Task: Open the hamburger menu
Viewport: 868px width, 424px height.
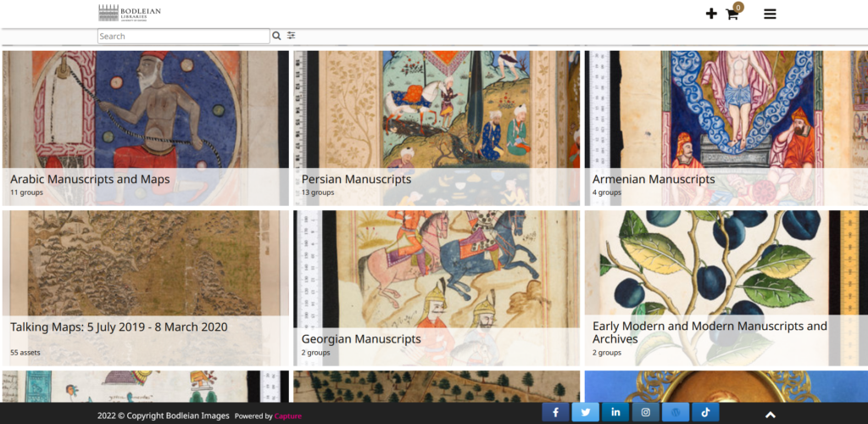Action: [770, 14]
